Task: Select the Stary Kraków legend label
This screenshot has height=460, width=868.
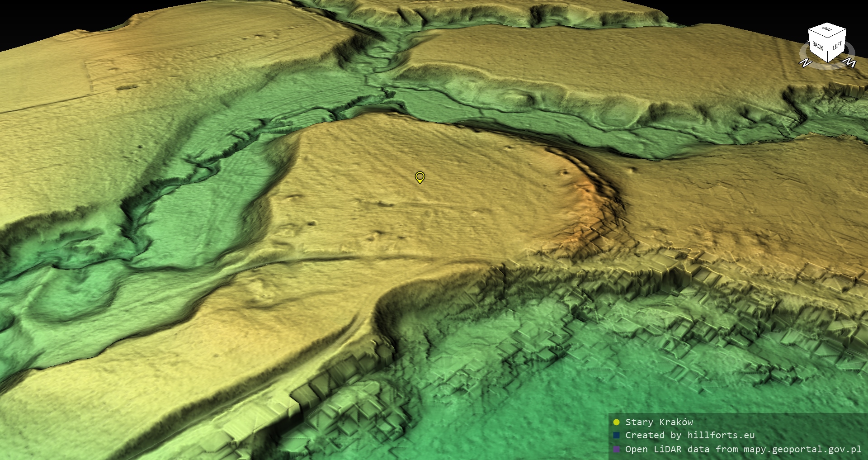Action: (659, 422)
